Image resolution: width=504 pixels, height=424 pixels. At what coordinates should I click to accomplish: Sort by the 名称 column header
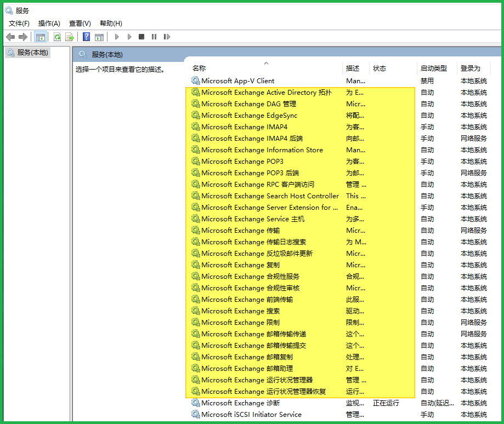click(199, 68)
